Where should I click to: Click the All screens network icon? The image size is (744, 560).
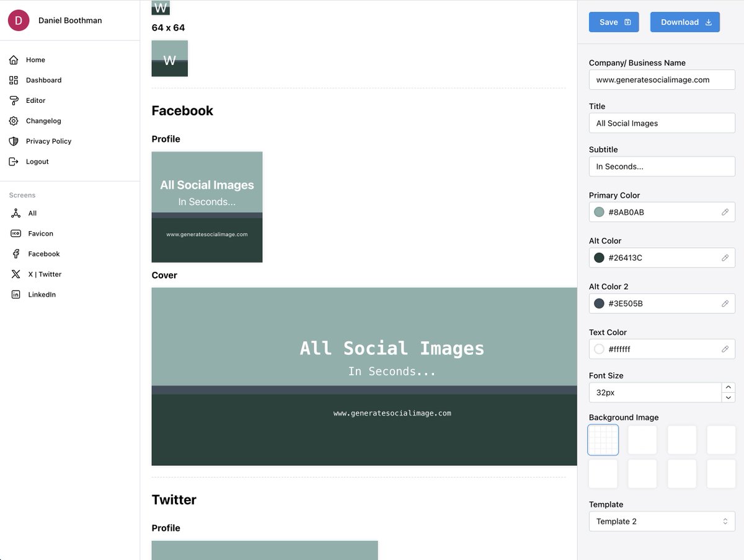[x=16, y=213]
